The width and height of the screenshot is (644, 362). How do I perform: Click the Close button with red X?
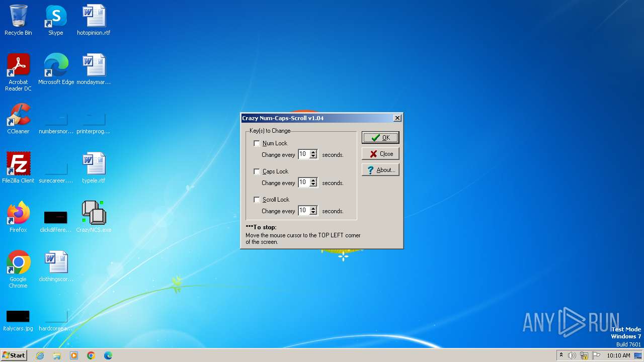(x=380, y=154)
